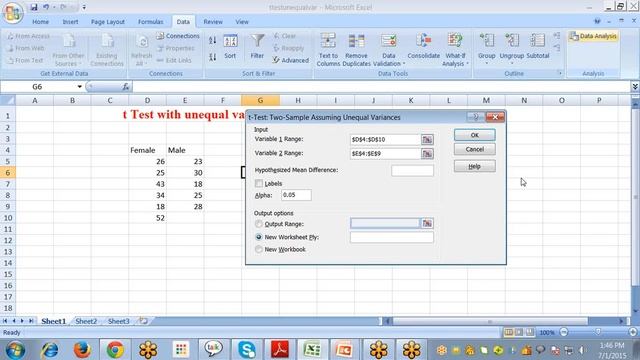Toggle the Filter funnel icon

click(x=257, y=47)
